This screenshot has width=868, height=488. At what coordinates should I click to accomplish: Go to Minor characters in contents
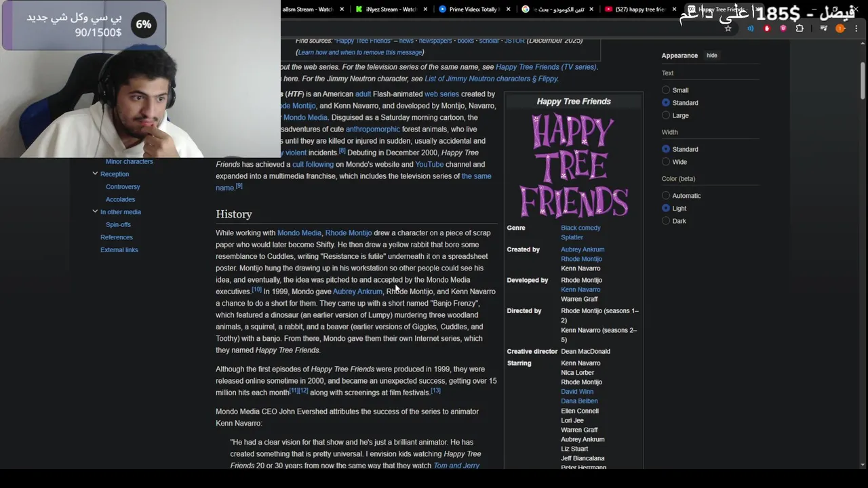click(x=129, y=162)
